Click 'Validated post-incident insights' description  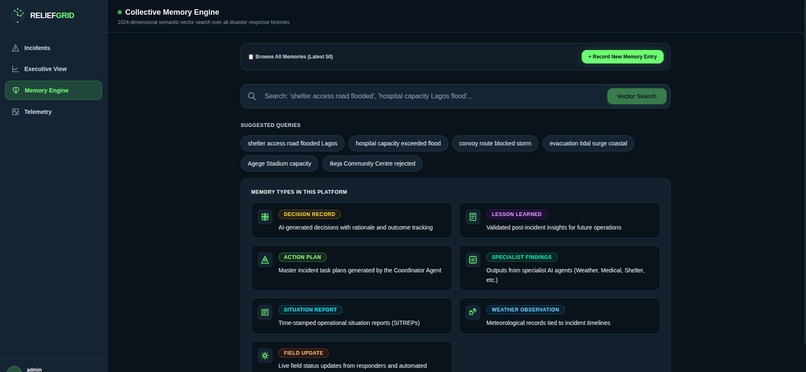click(x=554, y=228)
